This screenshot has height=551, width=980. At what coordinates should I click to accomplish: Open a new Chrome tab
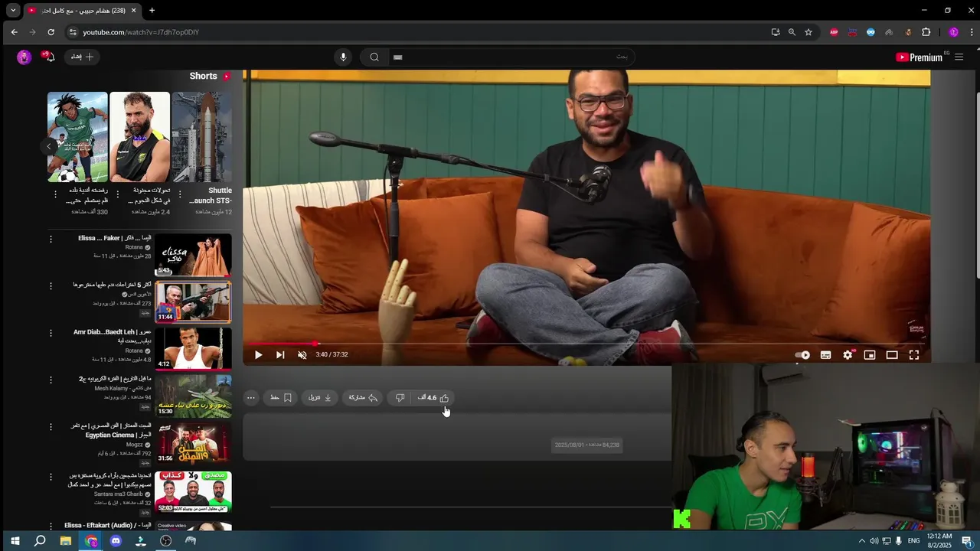[152, 11]
